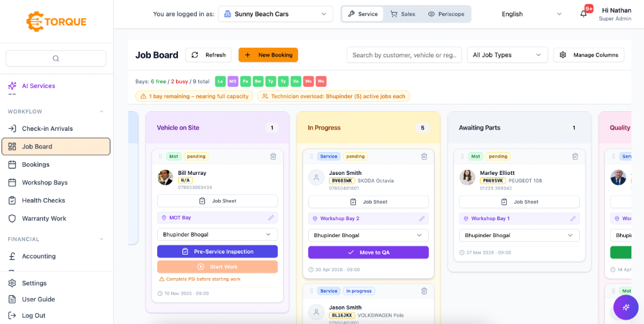The image size is (644, 324).
Task: Click drag handle on the Skoda Octavia card
Action: 311,156
